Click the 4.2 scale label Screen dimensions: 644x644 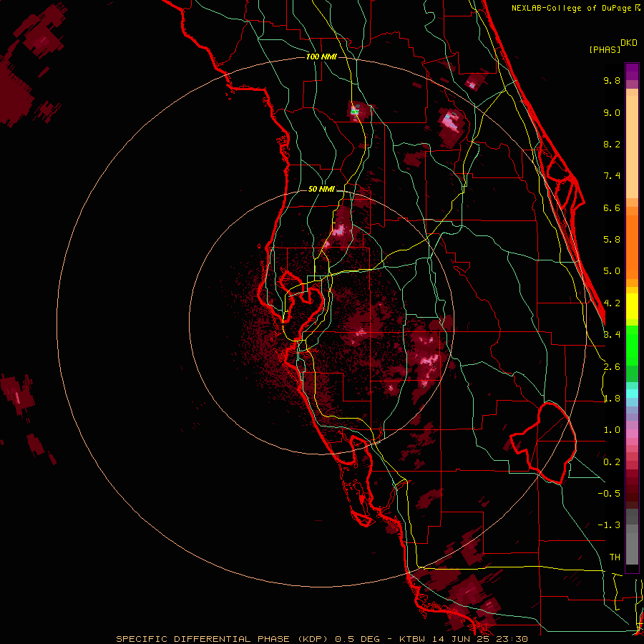(612, 303)
